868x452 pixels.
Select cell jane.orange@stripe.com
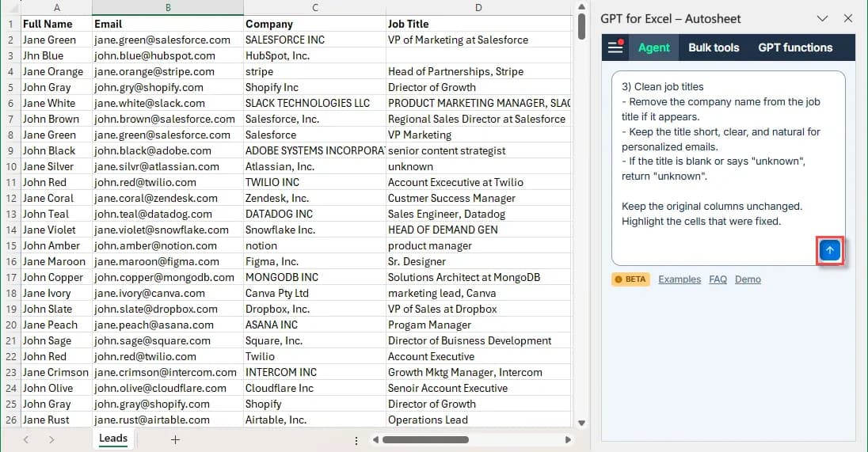(168, 71)
